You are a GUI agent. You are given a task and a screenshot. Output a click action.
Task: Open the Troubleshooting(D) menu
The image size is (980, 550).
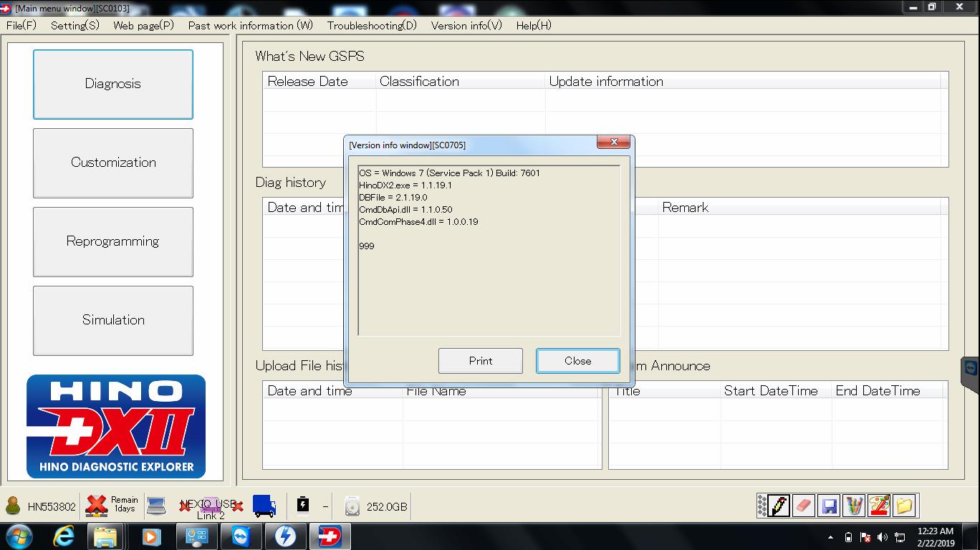click(x=371, y=25)
